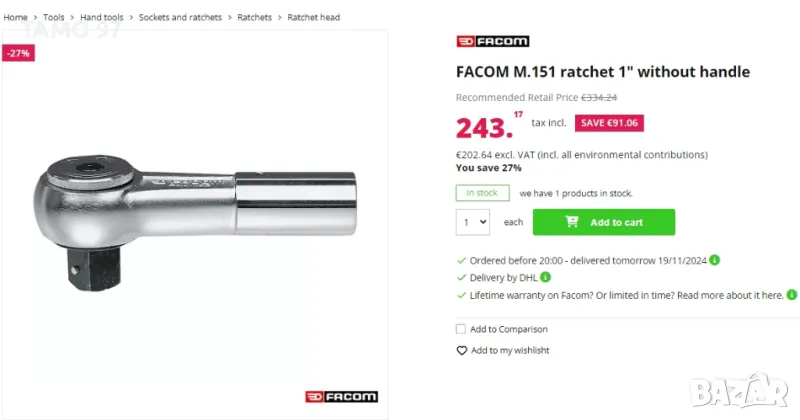This screenshot has height=420, width=800.
Task: Click the wishlist heart icon
Action: coord(461,351)
